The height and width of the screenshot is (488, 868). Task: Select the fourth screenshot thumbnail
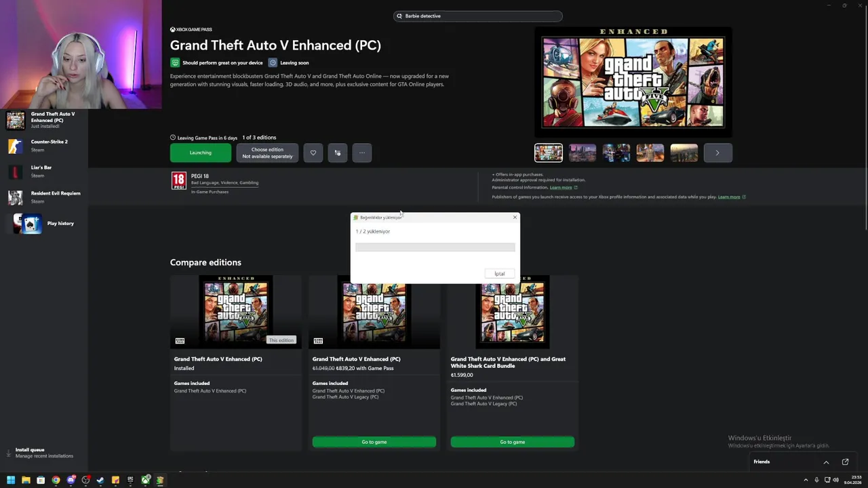pos(650,152)
